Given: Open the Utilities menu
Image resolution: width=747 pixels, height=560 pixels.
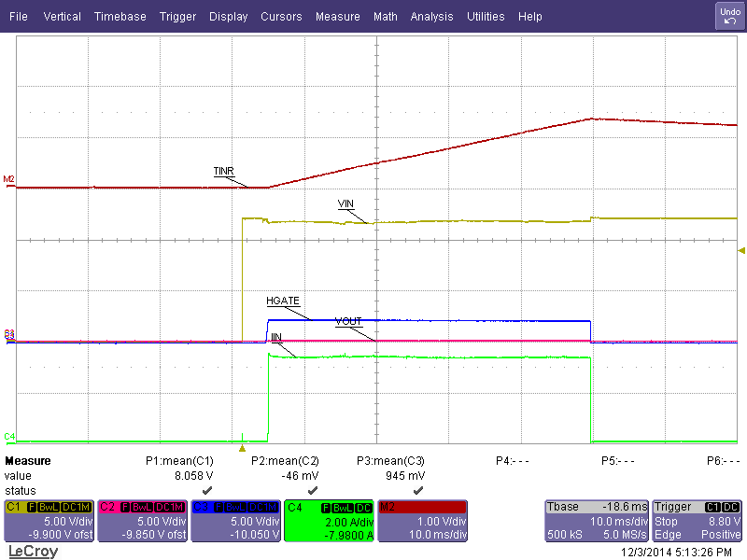Looking at the screenshot, I should click(x=486, y=16).
